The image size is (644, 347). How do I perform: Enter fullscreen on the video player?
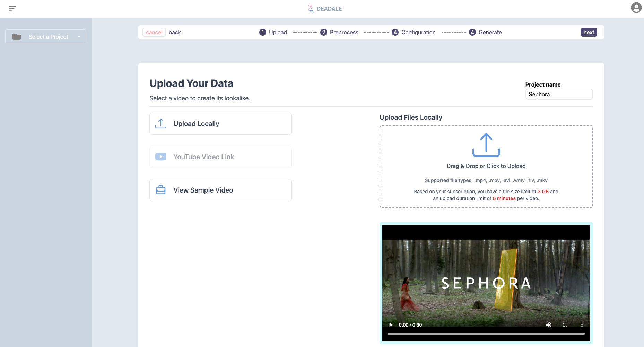[x=565, y=325]
